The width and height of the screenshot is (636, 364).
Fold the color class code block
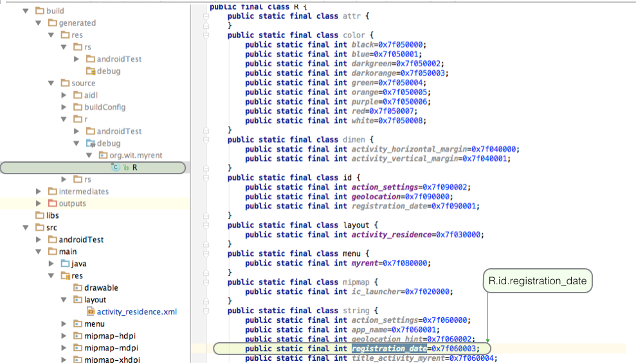(206, 35)
